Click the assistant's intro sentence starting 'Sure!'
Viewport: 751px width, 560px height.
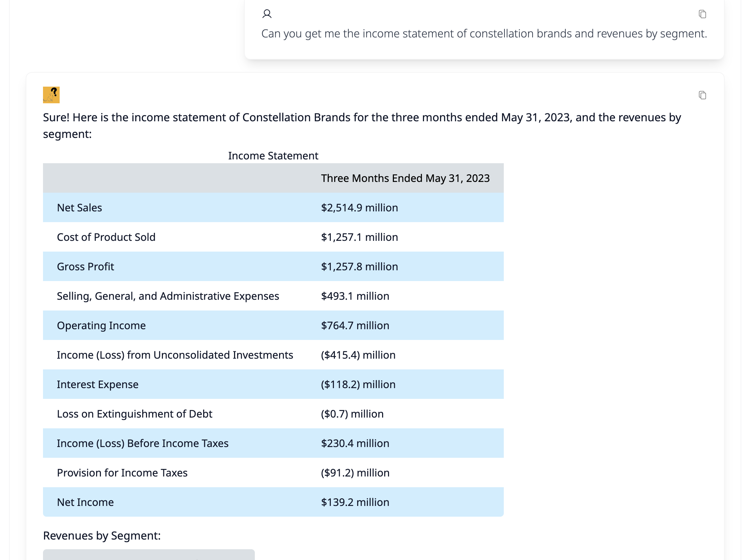pos(362,126)
